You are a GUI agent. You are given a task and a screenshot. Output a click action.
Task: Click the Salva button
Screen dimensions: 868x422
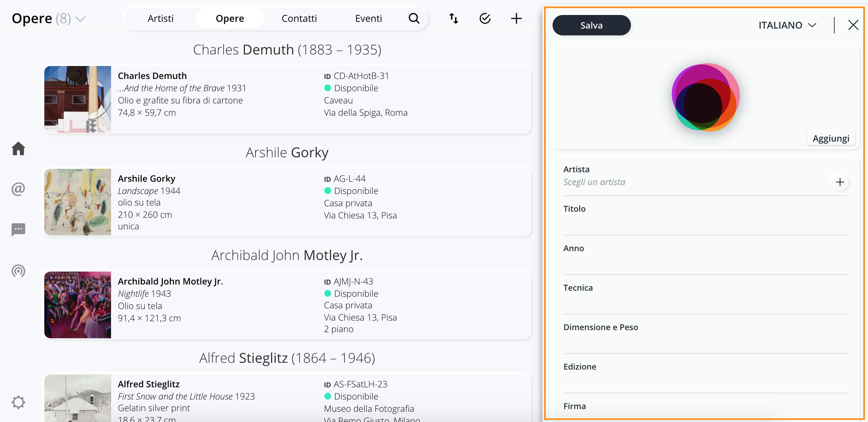(591, 25)
